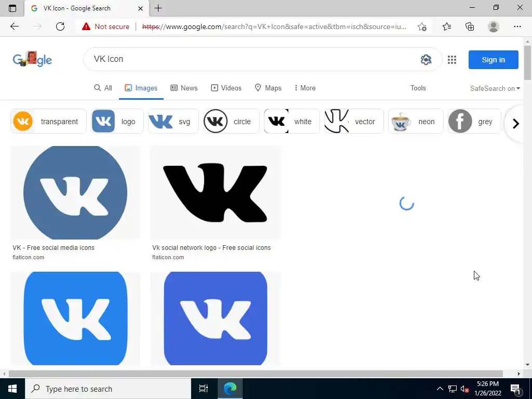Click flaticon.com under Vk social network logo

pos(168,257)
